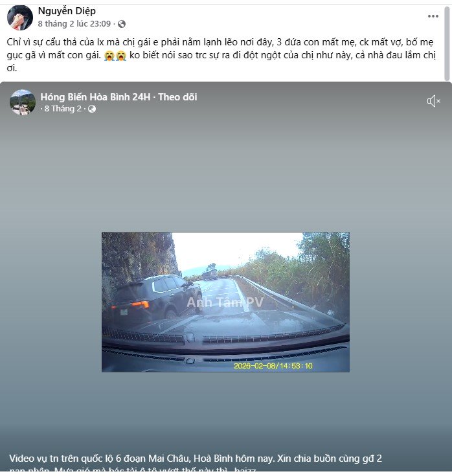Click the shared post's globe privacy icon
Viewport: 452px width, 476px height.
(92, 109)
